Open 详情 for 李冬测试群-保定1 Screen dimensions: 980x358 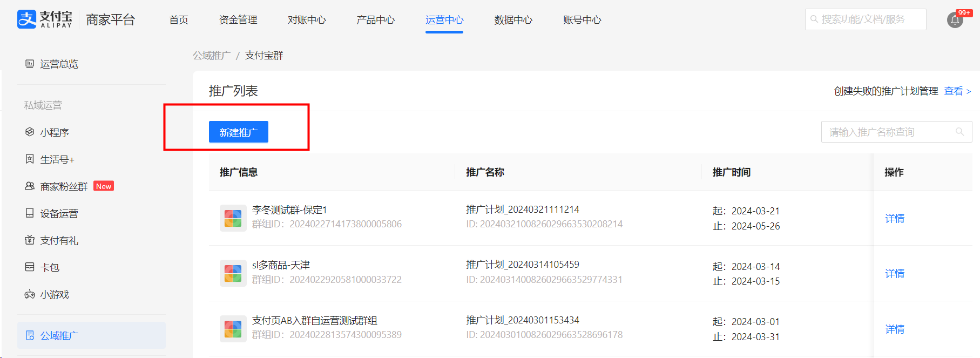894,219
